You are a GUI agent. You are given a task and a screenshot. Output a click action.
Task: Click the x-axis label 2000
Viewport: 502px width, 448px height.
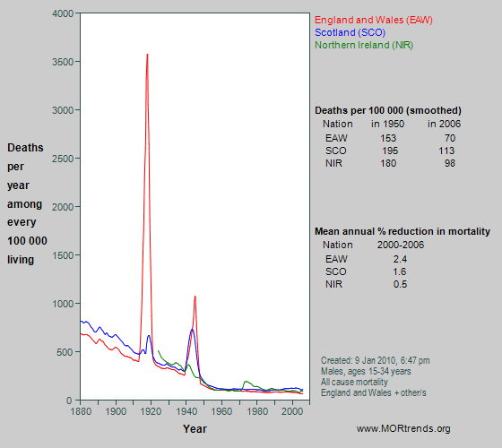point(292,411)
